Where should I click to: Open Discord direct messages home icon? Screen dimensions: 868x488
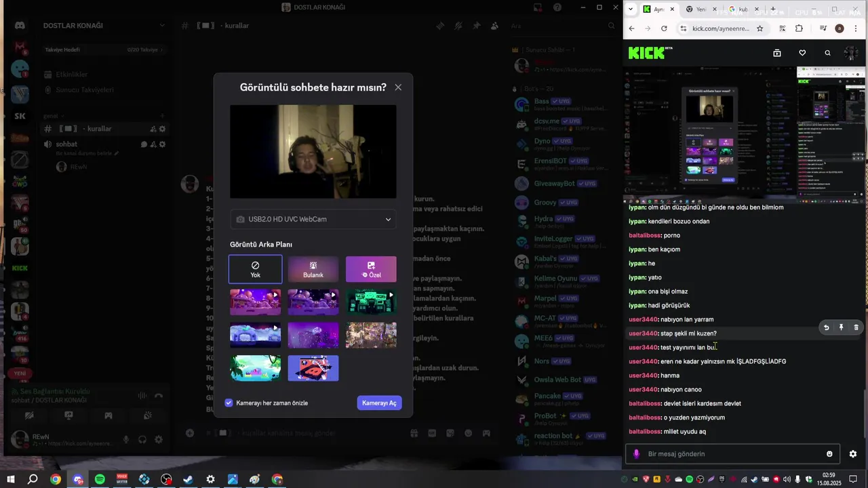pyautogui.click(x=20, y=26)
